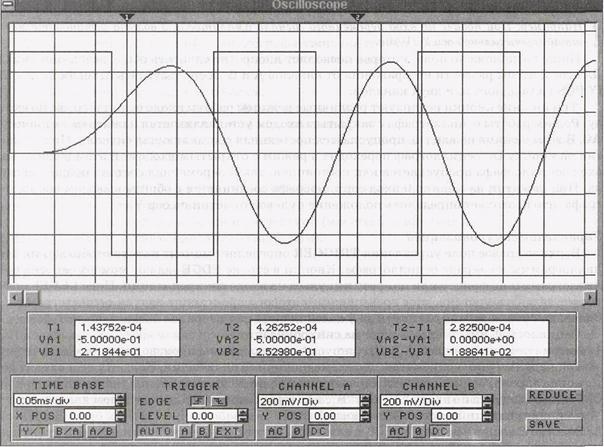Set Channel B coupling to 0

419,431
